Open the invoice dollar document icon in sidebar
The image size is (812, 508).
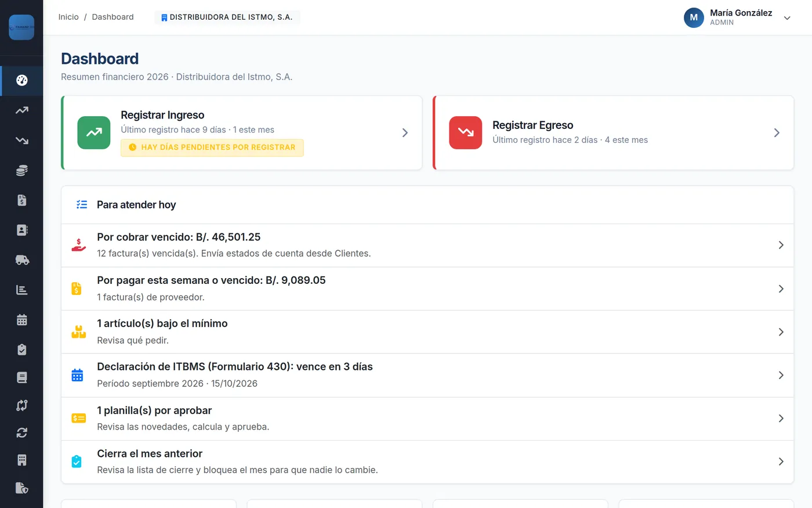tap(22, 200)
